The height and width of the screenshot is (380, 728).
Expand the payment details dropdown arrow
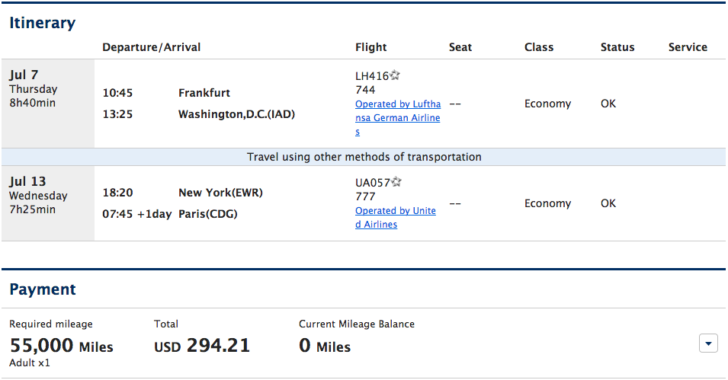pos(708,344)
